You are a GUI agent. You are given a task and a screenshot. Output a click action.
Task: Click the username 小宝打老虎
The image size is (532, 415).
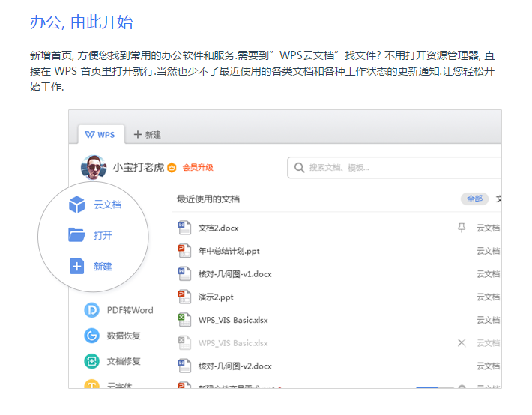pyautogui.click(x=139, y=167)
